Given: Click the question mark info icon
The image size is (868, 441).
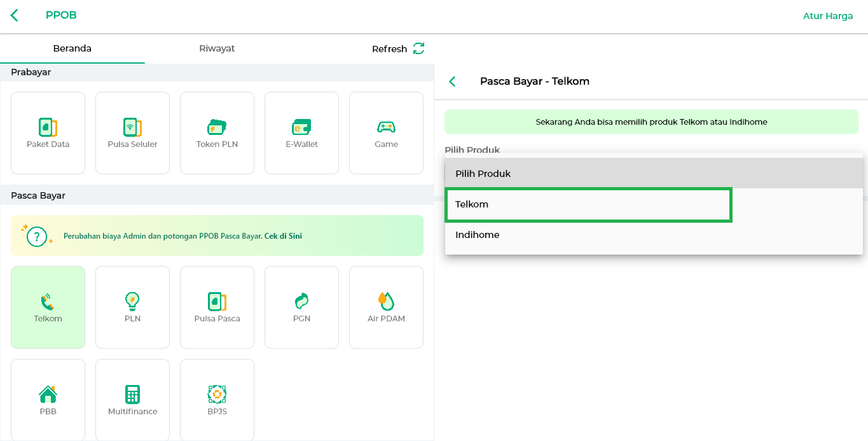Looking at the screenshot, I should 37,236.
